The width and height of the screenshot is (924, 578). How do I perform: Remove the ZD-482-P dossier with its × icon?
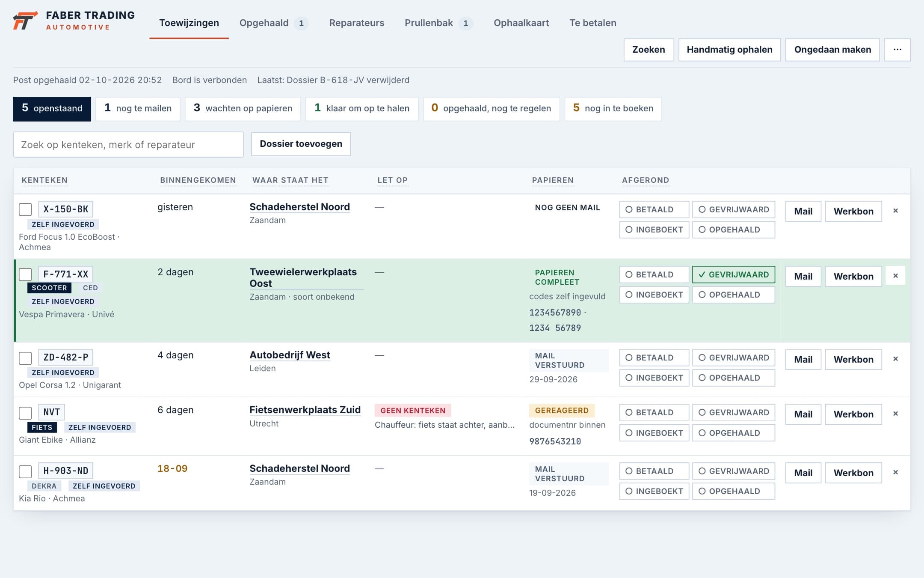click(x=895, y=359)
